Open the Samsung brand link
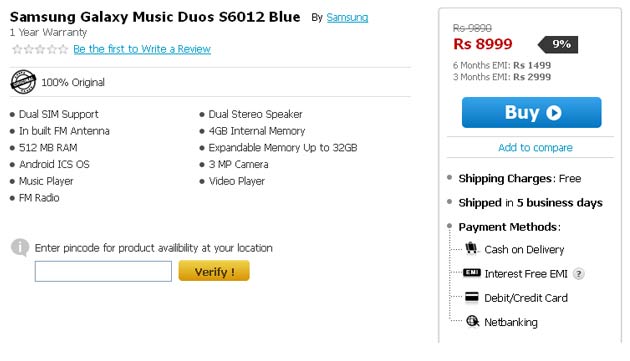This screenshot has height=361, width=630. [347, 17]
